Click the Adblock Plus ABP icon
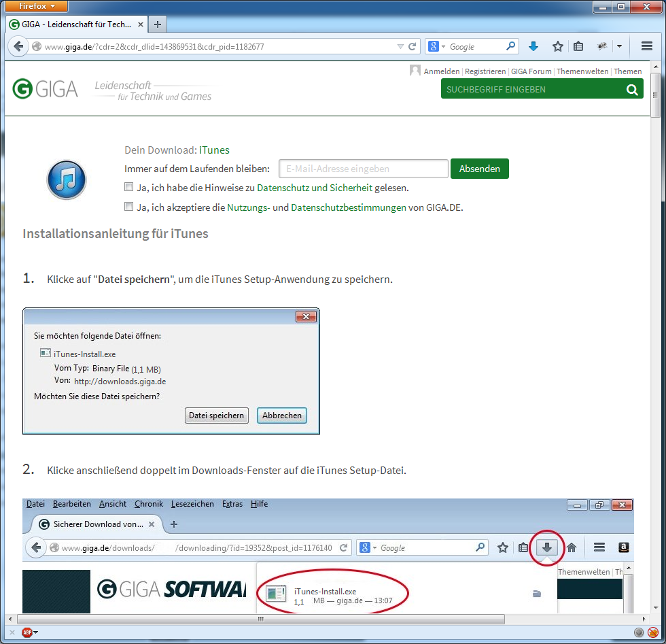The height and width of the screenshot is (644, 666). point(27,632)
